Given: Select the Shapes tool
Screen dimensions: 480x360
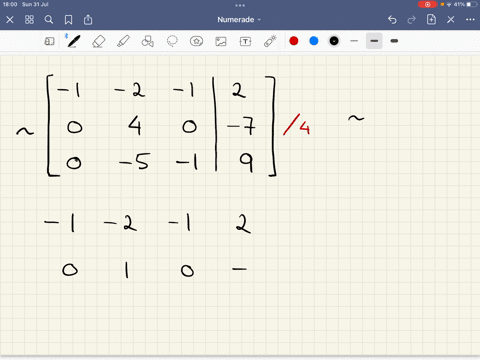Looking at the screenshot, I should 148,41.
